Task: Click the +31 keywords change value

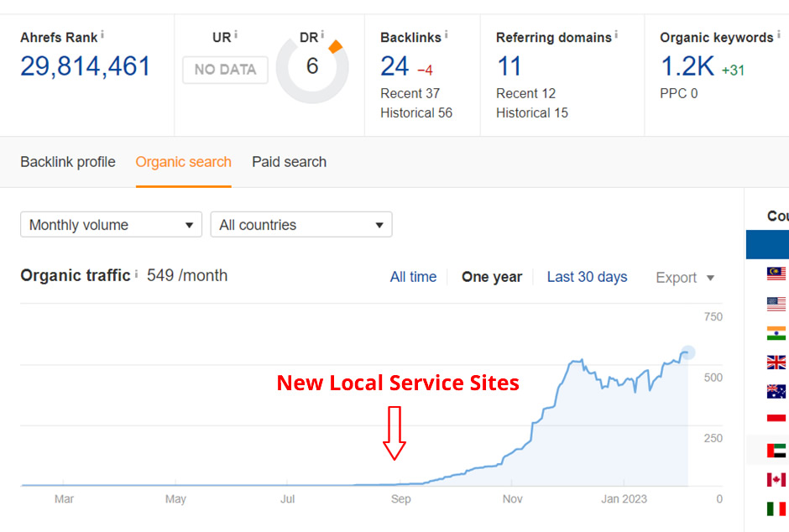Action: 733,70
